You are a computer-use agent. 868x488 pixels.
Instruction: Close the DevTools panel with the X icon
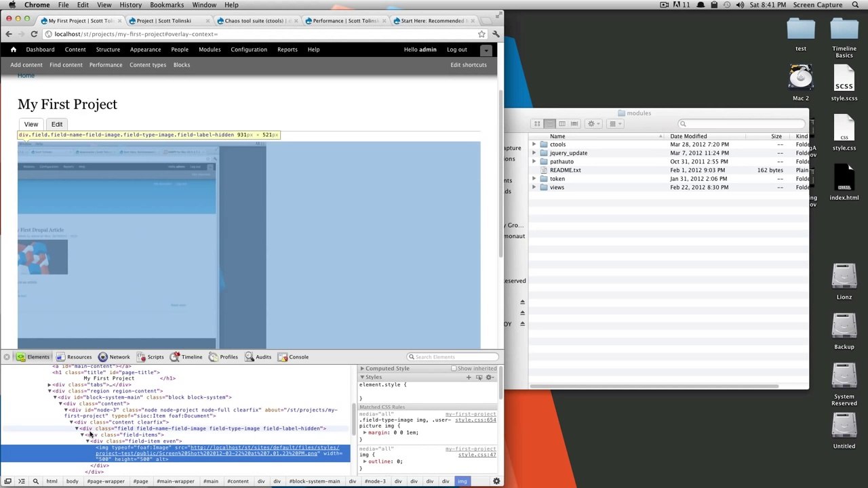(x=6, y=357)
